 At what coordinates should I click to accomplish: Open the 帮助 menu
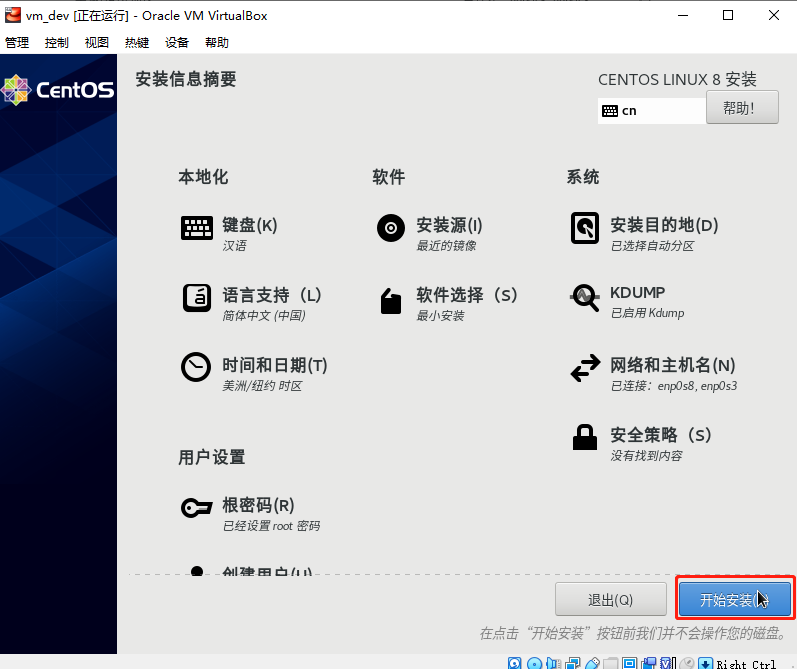pos(217,42)
